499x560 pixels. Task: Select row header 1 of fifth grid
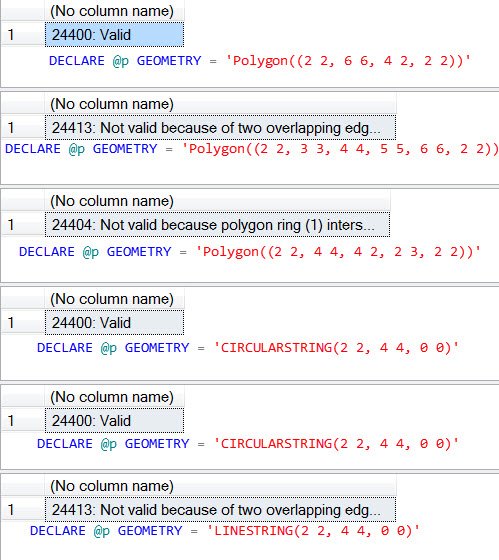coord(23,420)
